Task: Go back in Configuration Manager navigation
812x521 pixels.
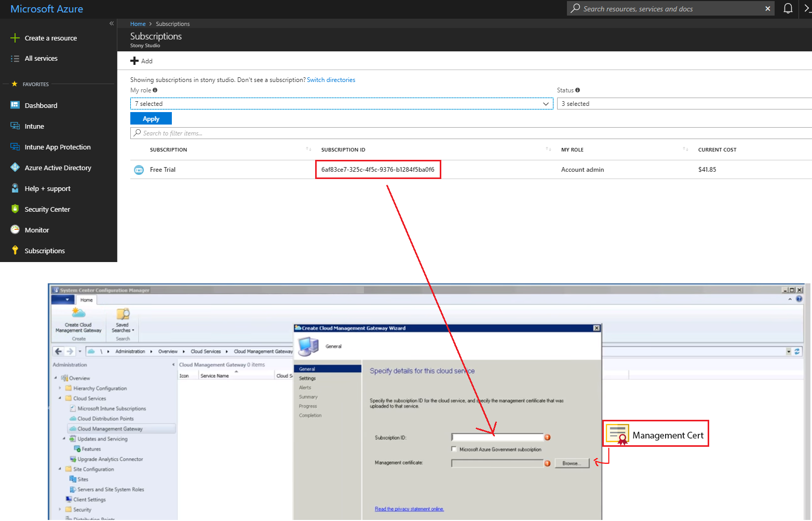Action: 59,351
